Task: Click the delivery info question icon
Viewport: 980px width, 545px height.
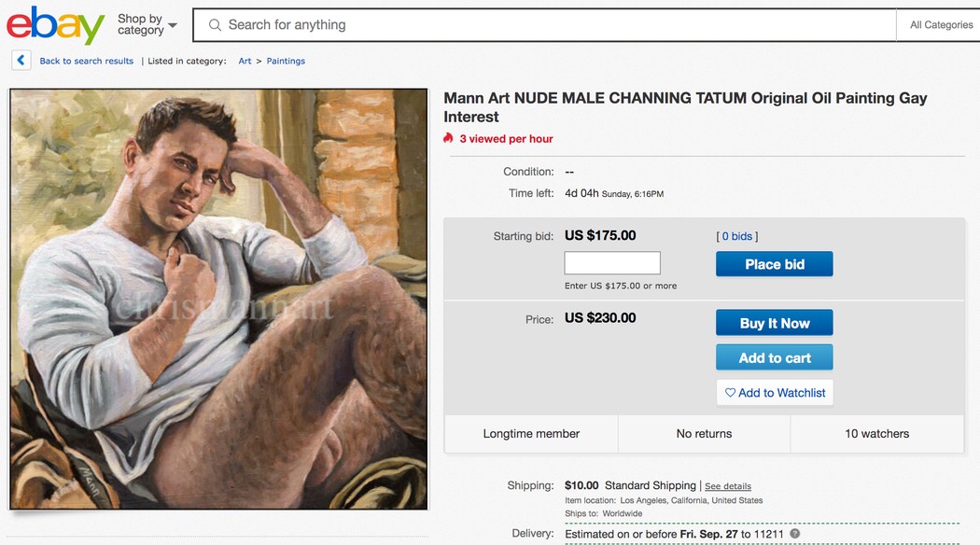Action: pos(795,534)
